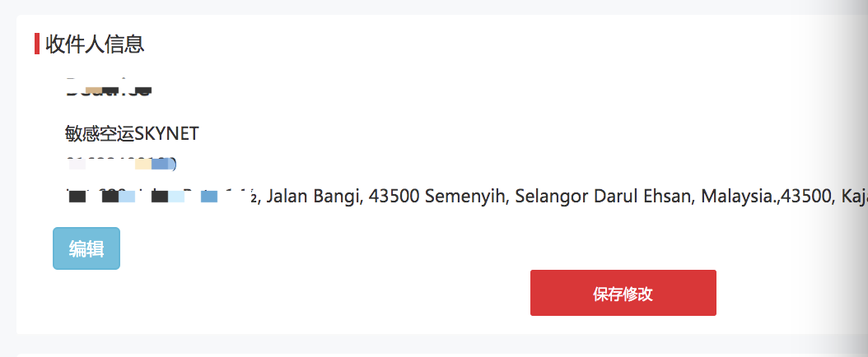
Task: Click Darul Ehsan in the address
Action: click(640, 196)
